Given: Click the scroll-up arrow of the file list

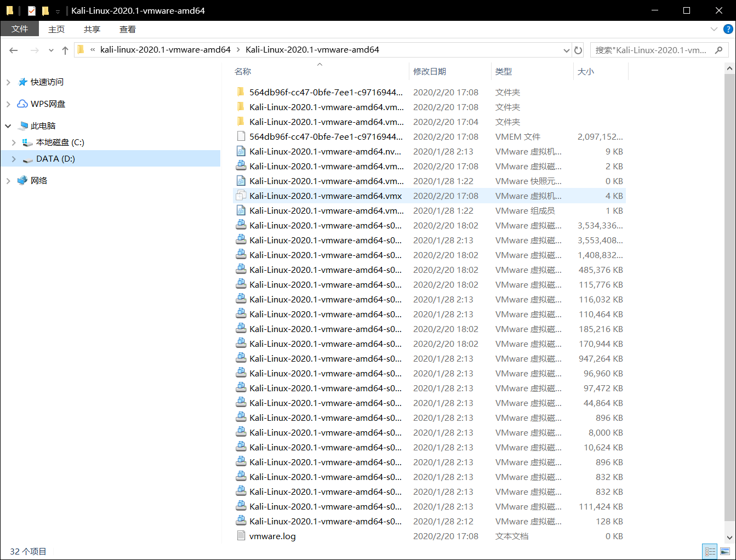Looking at the screenshot, I should pos(729,69).
